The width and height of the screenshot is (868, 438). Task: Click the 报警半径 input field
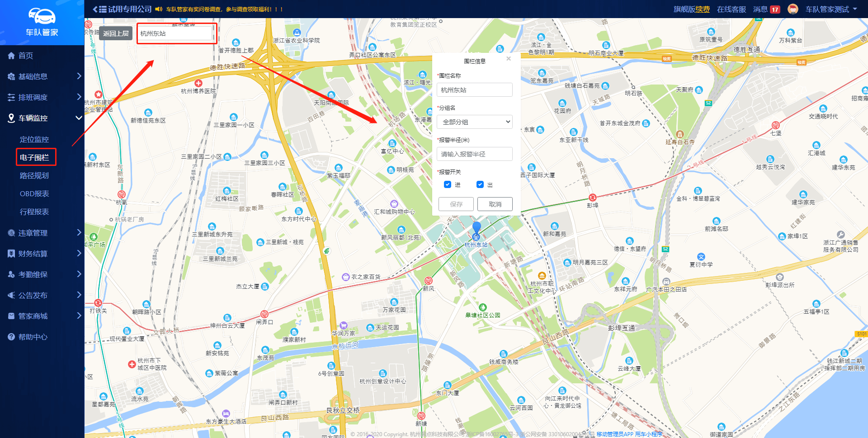coord(475,154)
